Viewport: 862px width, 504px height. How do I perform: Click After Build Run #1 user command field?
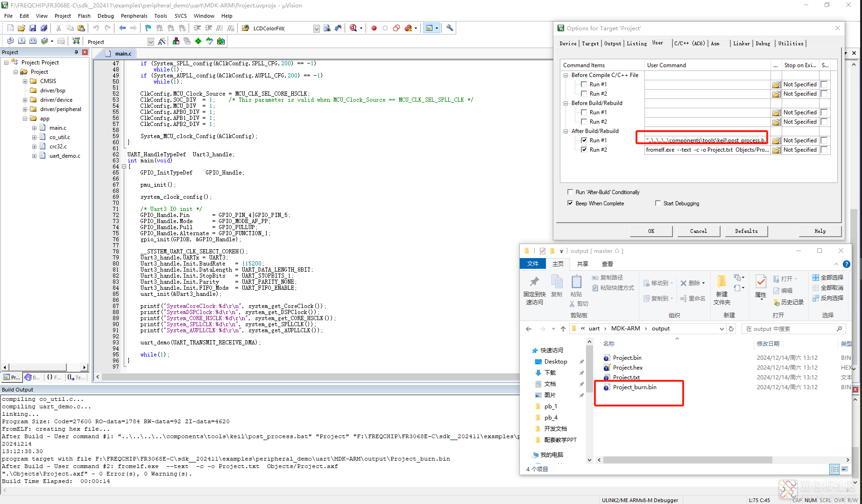point(707,140)
